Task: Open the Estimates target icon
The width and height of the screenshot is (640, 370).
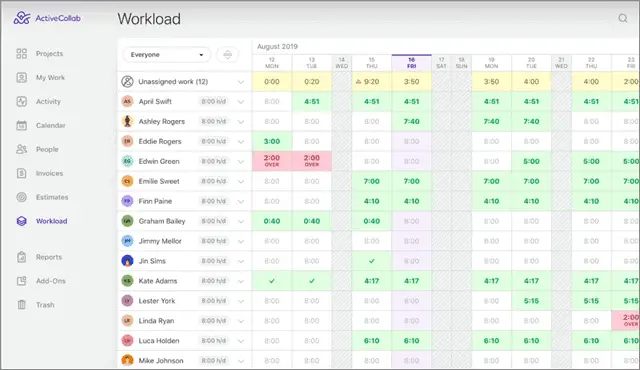Action: click(22, 197)
